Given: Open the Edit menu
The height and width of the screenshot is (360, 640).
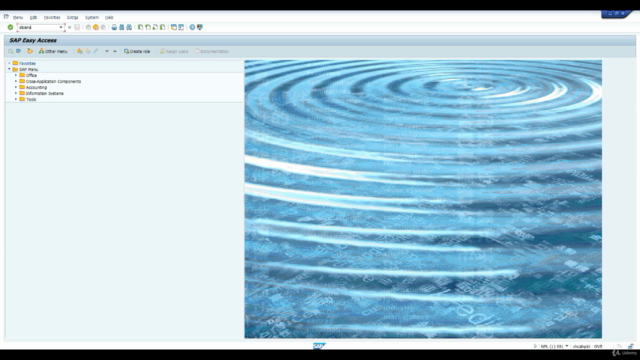Looking at the screenshot, I should pos(33,18).
